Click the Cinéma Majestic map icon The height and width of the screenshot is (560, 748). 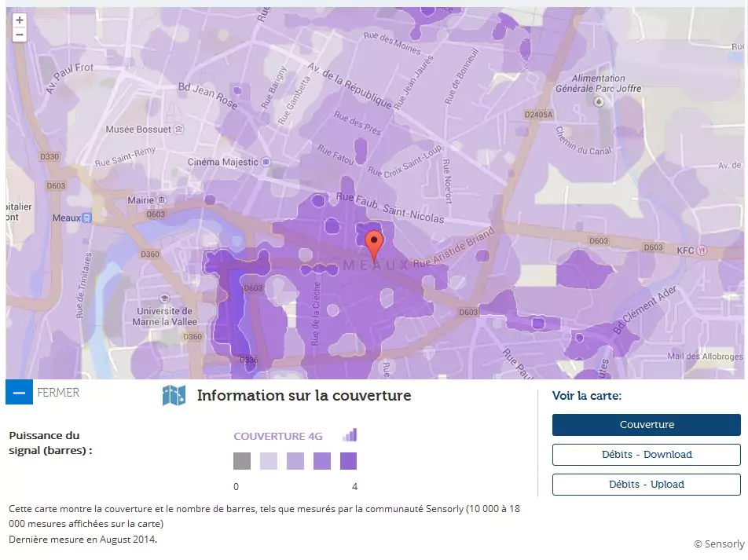tap(266, 162)
